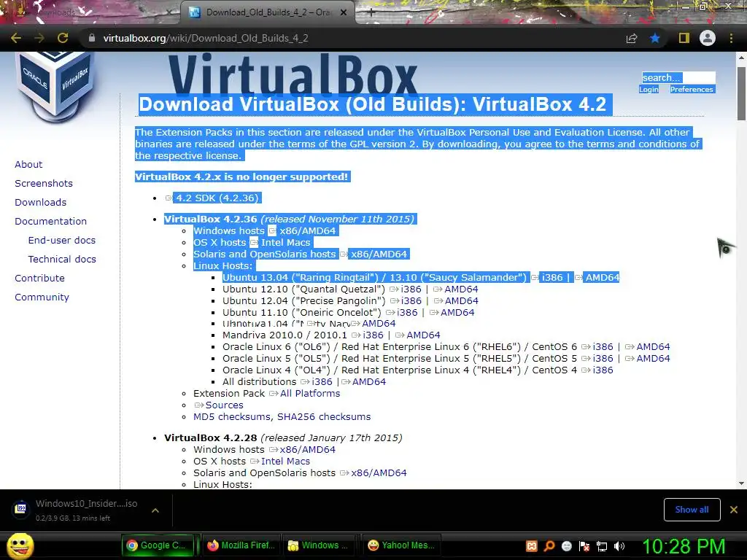747x560 pixels.
Task: Download the 4.2 SDK (4.2.36)
Action: click(x=217, y=198)
